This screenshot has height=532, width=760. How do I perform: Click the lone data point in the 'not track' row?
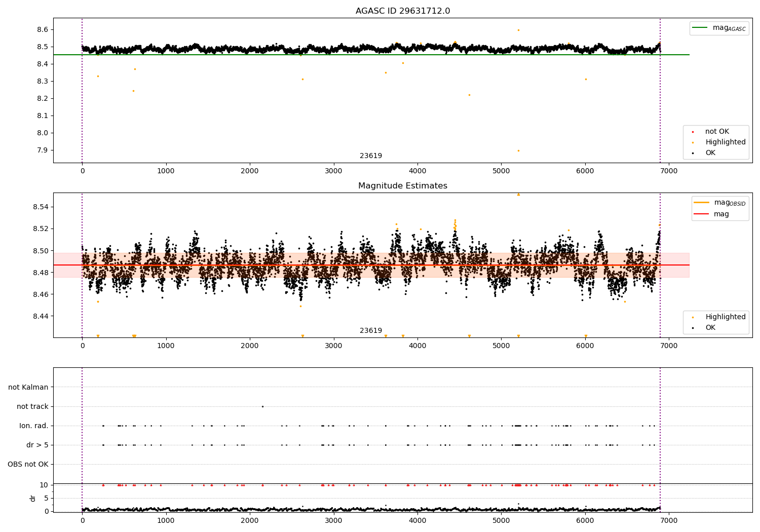click(x=262, y=406)
